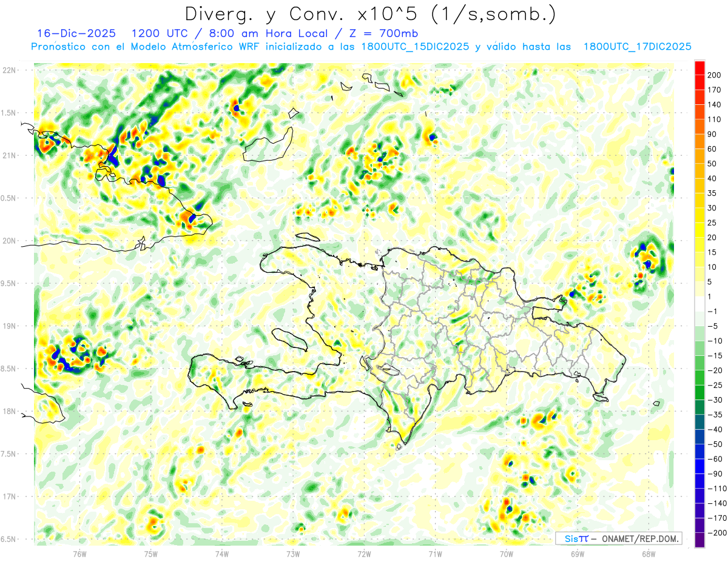This screenshot has height=562, width=728.
Task: Click the "19N" latitude label
Action: point(9,326)
